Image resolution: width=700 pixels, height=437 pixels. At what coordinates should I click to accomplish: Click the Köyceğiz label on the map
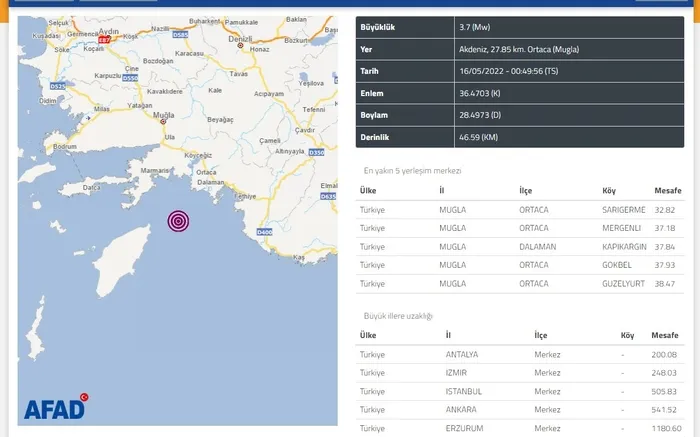198,155
